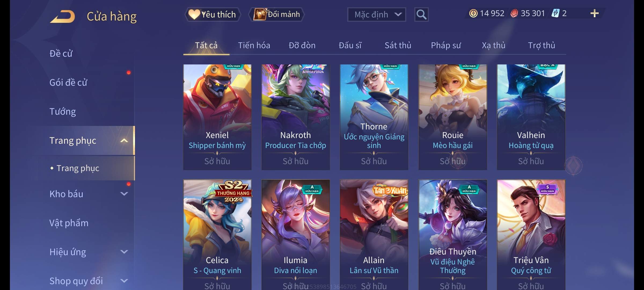Open Yêu thích favorites heart button
644x290 pixels.
pyautogui.click(x=212, y=15)
